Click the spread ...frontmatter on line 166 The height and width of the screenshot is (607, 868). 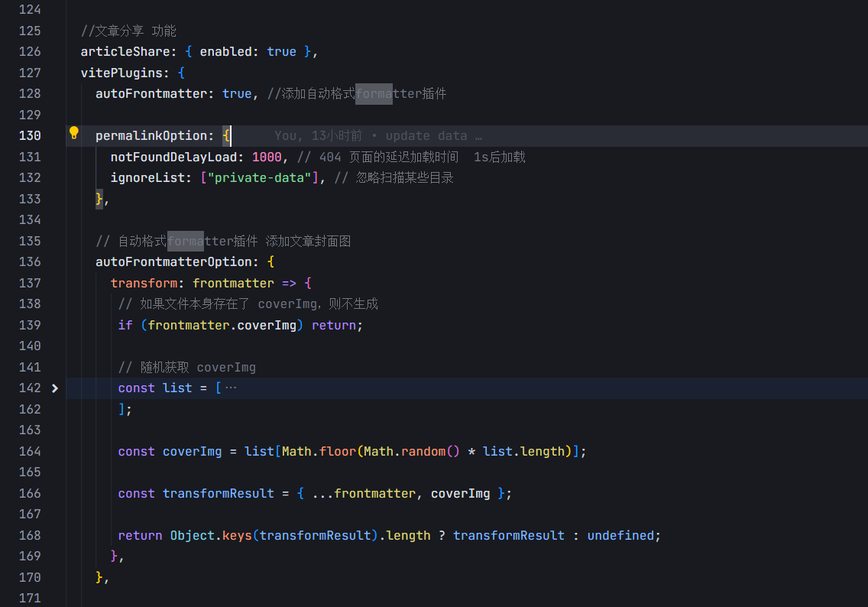coord(364,493)
